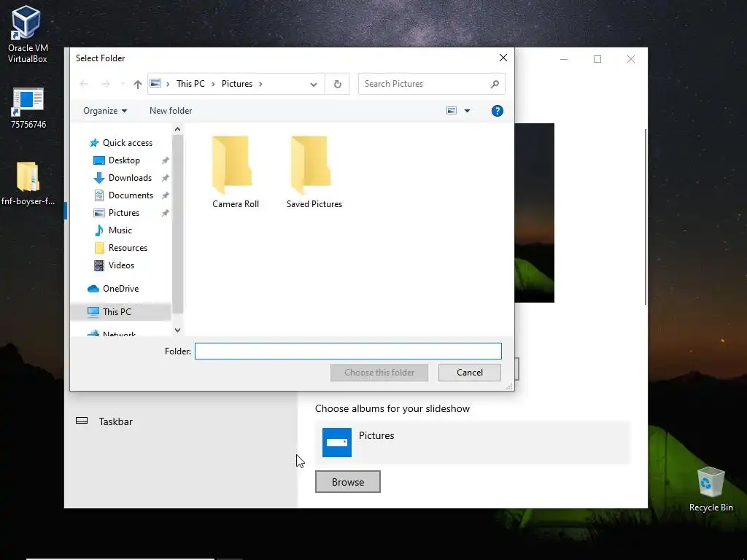Click the location icon in address bar
747x560 pixels.
155,83
